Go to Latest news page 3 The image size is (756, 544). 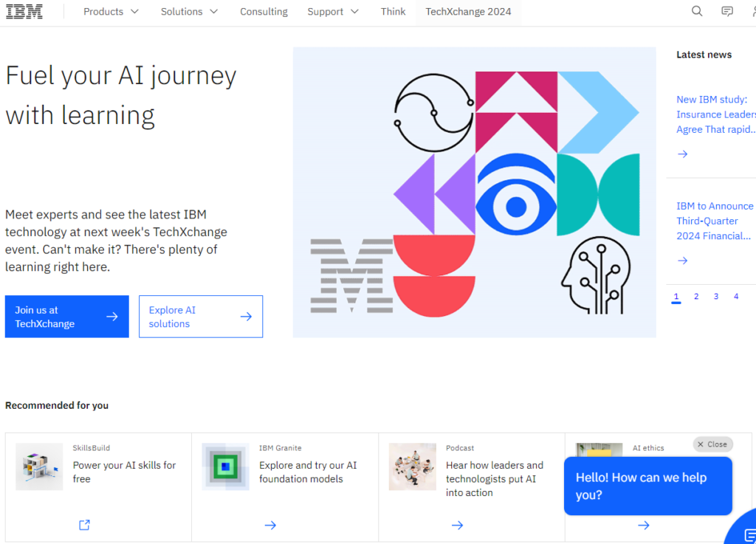coord(716,296)
